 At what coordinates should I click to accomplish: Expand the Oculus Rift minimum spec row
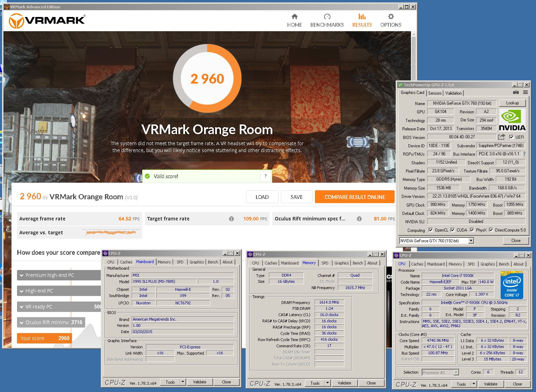(51, 322)
